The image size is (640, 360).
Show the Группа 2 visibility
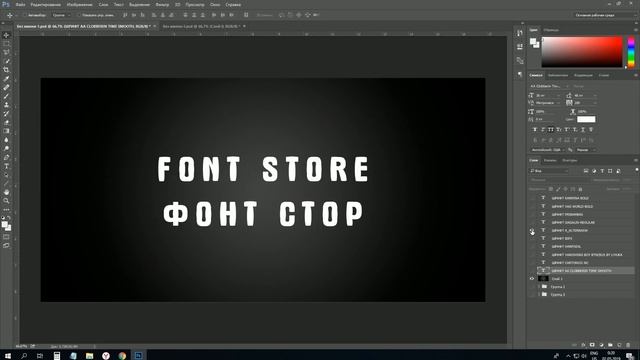(x=532, y=287)
